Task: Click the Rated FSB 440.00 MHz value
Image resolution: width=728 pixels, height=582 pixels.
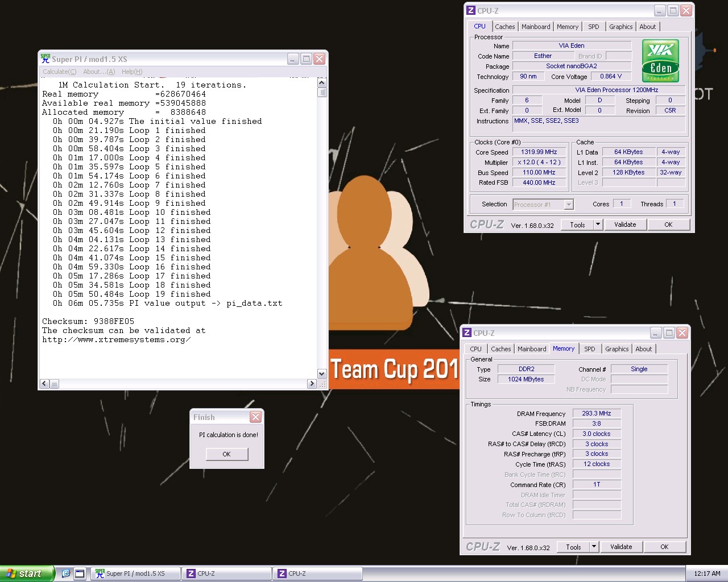Action: [x=539, y=182]
